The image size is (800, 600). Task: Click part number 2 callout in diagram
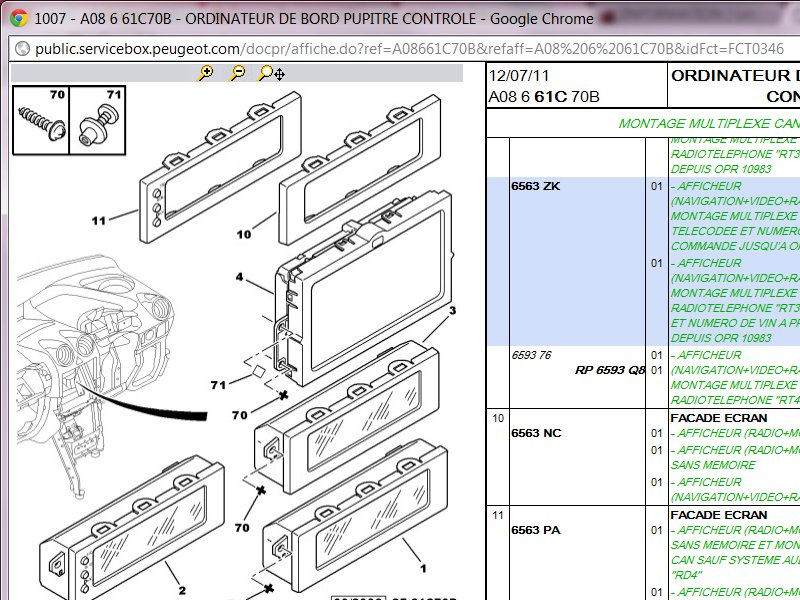[x=182, y=590]
